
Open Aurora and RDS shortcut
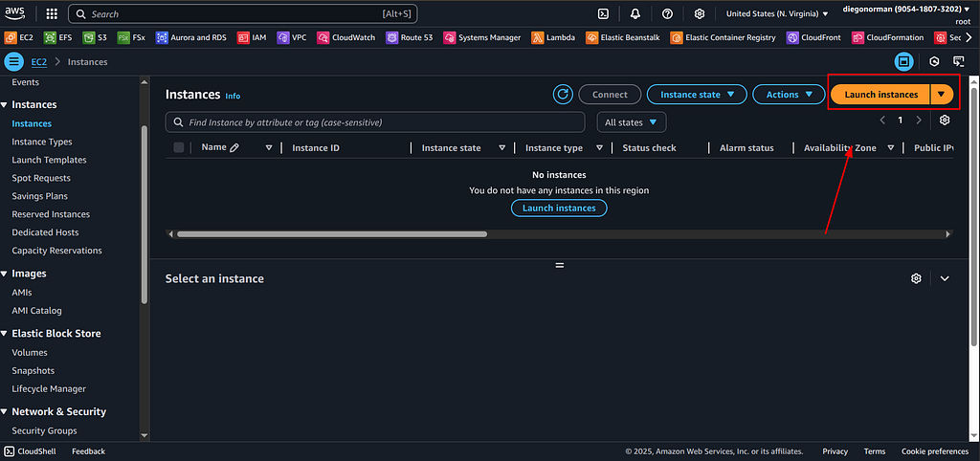click(x=191, y=37)
